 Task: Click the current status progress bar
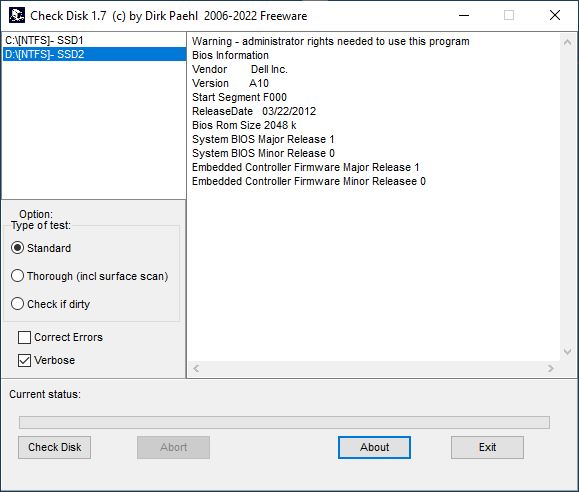(284, 423)
